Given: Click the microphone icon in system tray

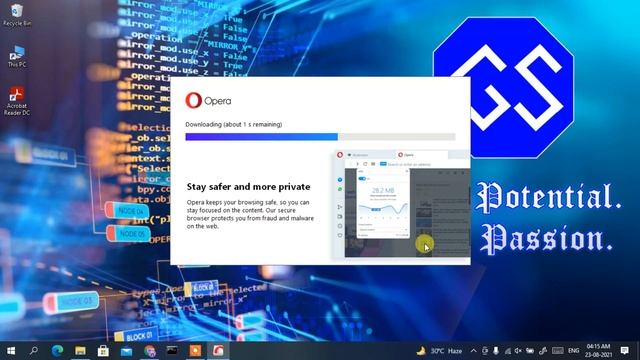Looking at the screenshot, I should [496, 351].
